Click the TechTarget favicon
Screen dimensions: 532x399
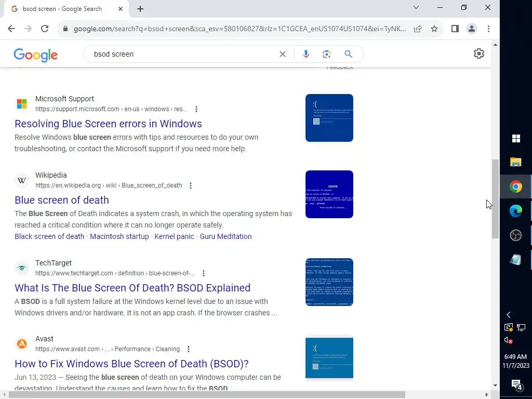pos(22,268)
